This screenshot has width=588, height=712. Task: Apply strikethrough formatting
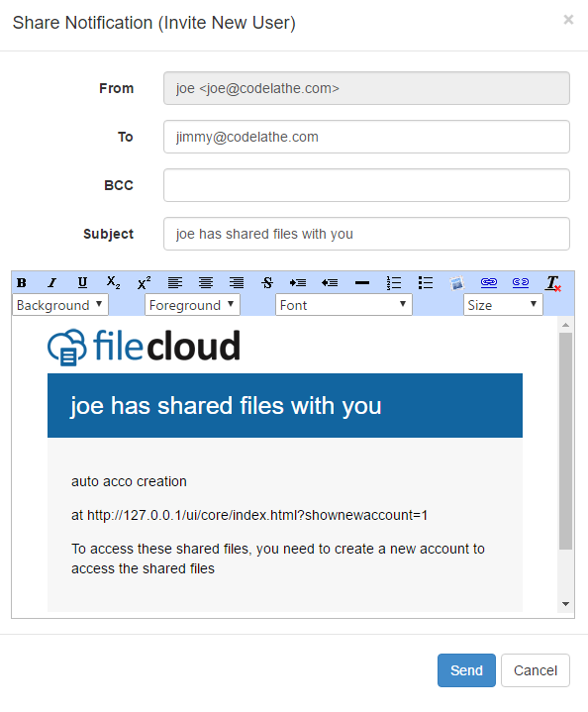point(267,283)
